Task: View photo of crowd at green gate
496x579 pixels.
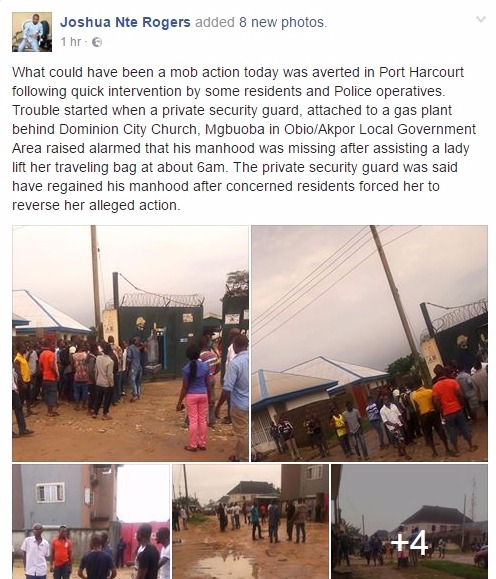Action: tap(130, 343)
